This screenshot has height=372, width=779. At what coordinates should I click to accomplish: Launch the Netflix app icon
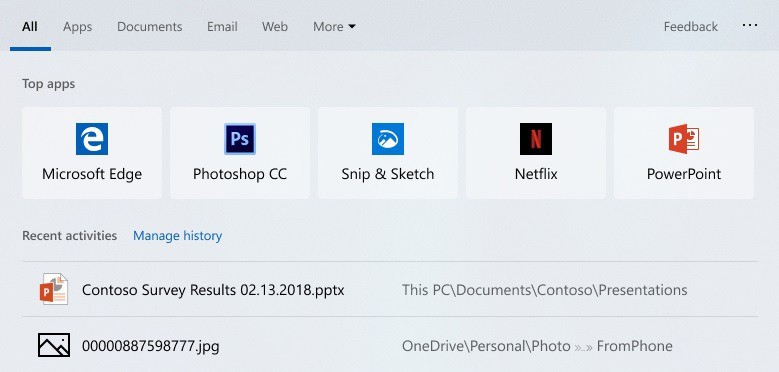pos(536,139)
